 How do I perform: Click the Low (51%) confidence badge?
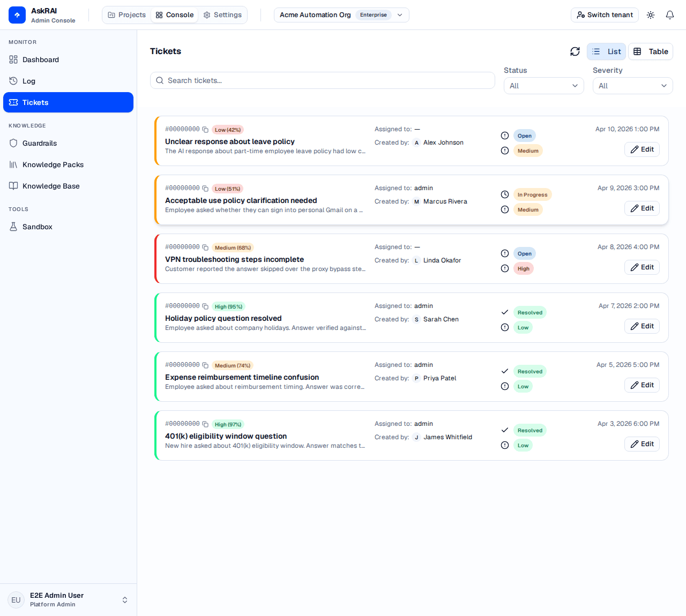[228, 189]
